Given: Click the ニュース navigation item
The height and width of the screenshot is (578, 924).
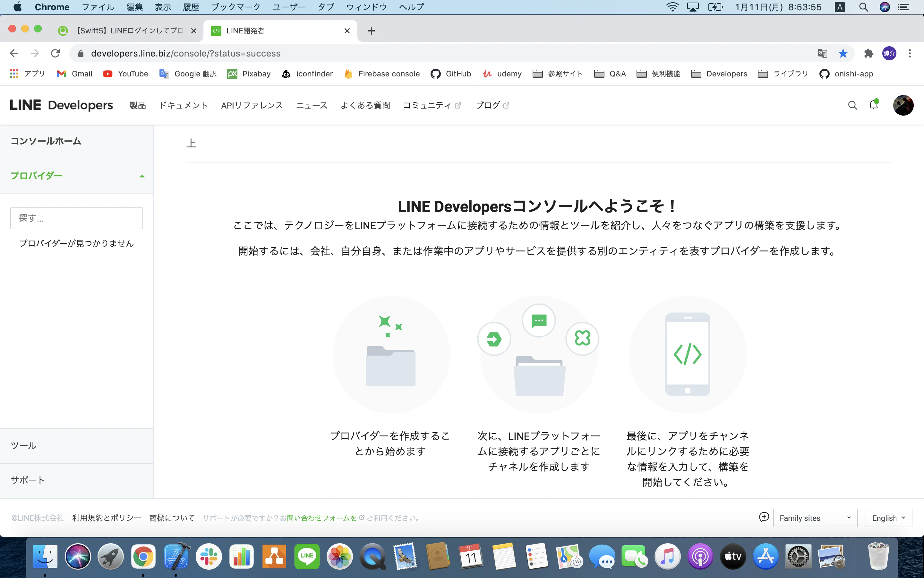Looking at the screenshot, I should click(312, 105).
